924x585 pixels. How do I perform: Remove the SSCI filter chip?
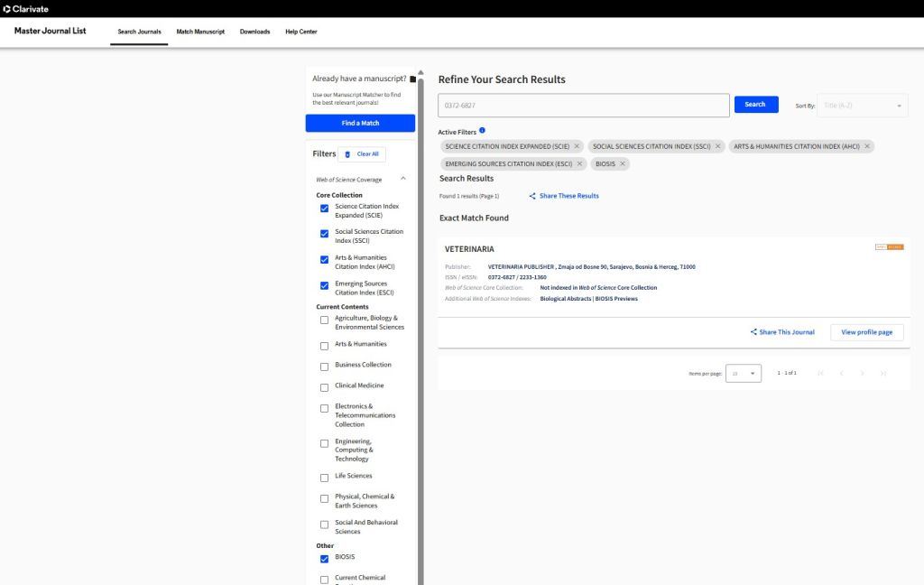coord(718,146)
